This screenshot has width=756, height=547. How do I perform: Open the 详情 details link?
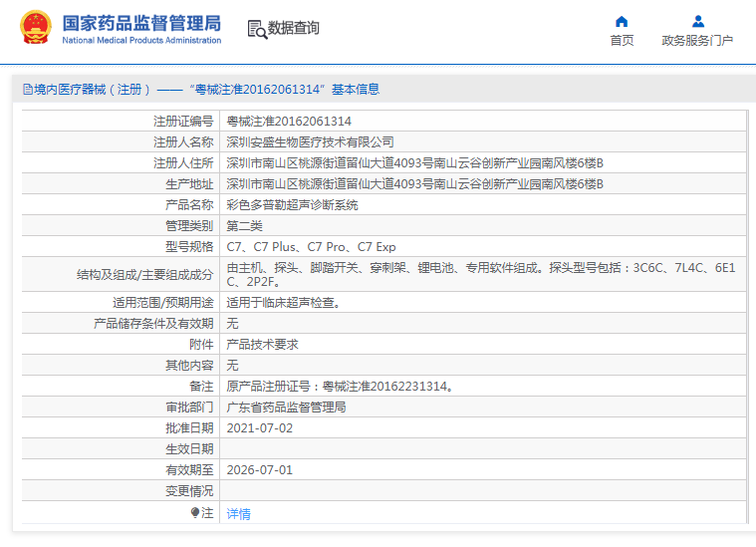[x=239, y=514]
